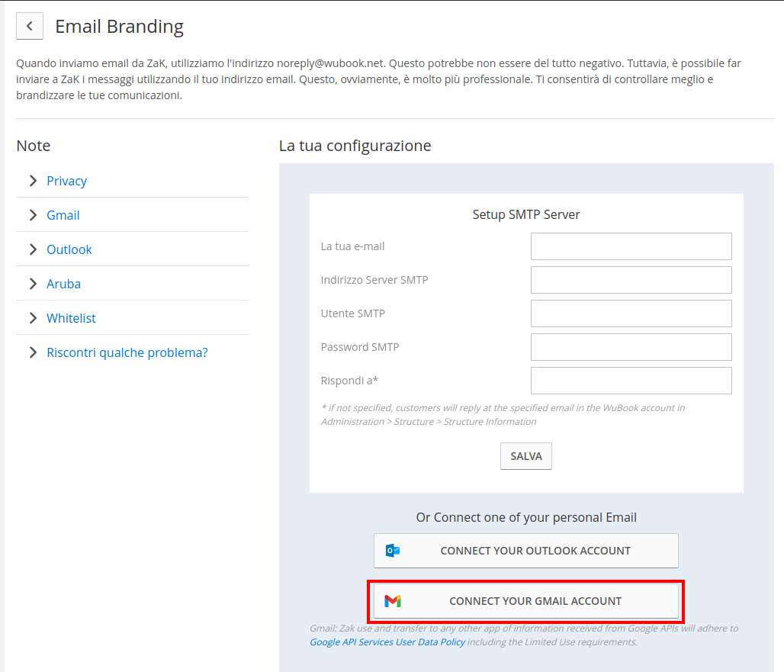Click the Outlook logo icon
784x672 pixels.
[393, 551]
